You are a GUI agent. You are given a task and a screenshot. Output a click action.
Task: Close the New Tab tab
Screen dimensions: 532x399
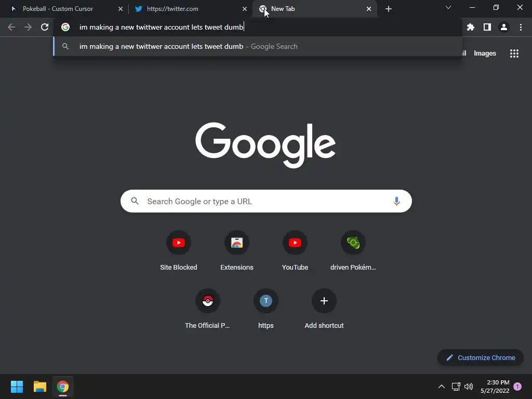[369, 9]
